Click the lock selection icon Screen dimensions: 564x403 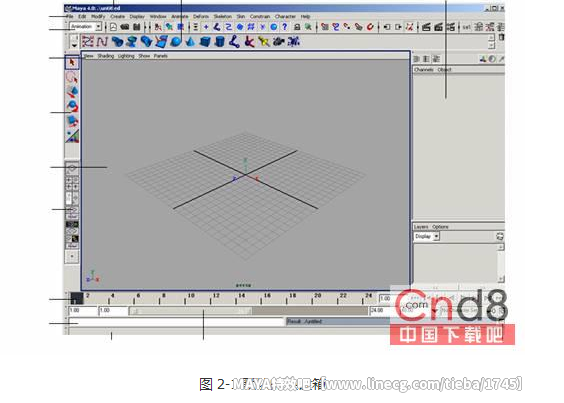pyautogui.click(x=297, y=27)
